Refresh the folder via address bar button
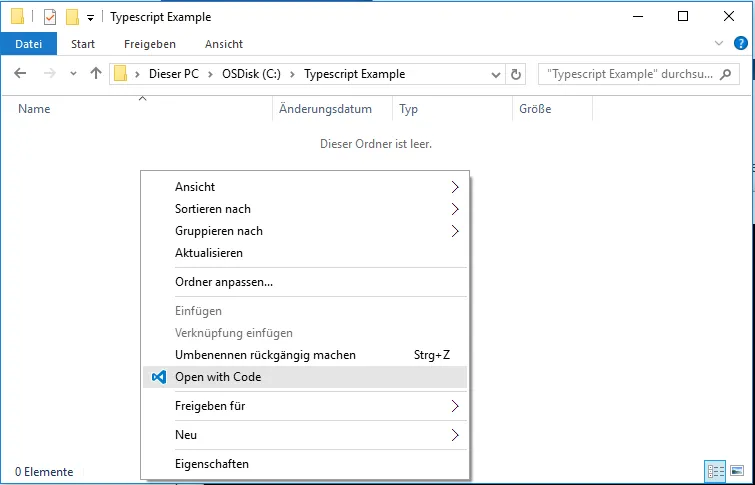Viewport: 755px width, 485px height. tap(516, 74)
